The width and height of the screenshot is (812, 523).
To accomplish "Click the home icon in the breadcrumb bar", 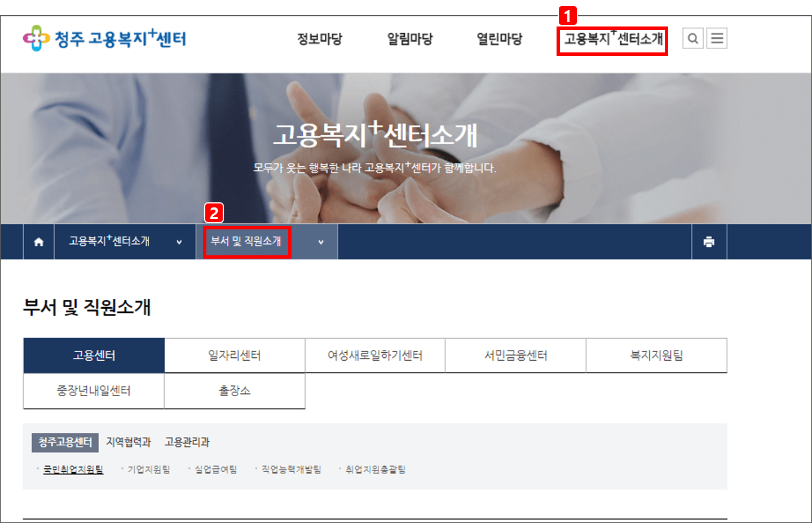I will (x=38, y=241).
